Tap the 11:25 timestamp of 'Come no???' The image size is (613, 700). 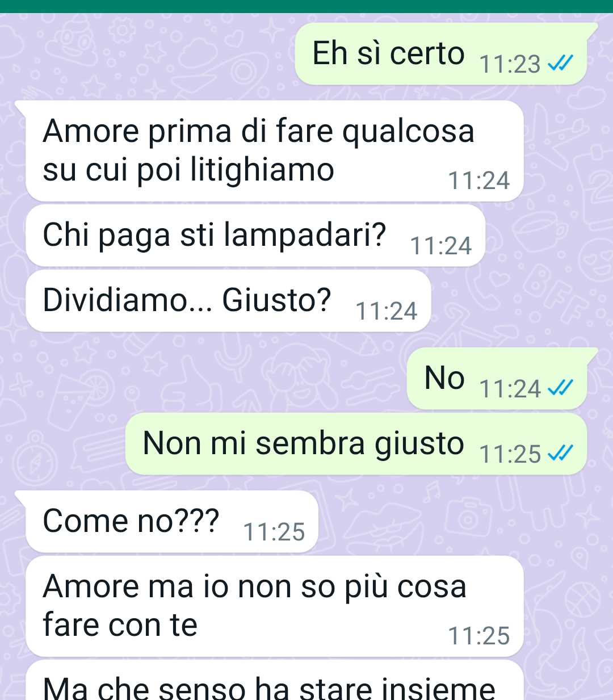coord(274,532)
